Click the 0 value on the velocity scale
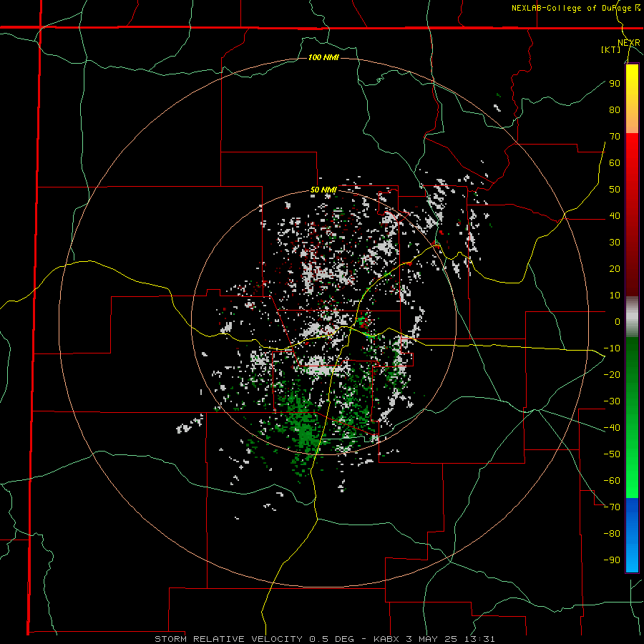 tap(618, 321)
